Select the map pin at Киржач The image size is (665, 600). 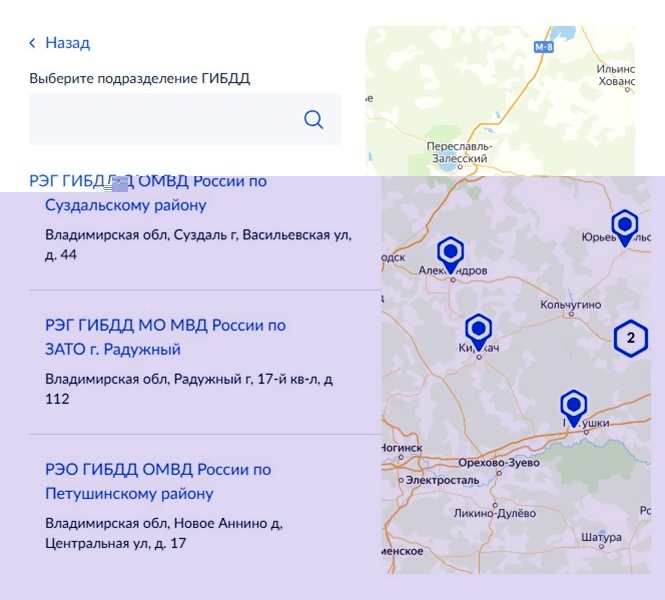pyautogui.click(x=479, y=330)
